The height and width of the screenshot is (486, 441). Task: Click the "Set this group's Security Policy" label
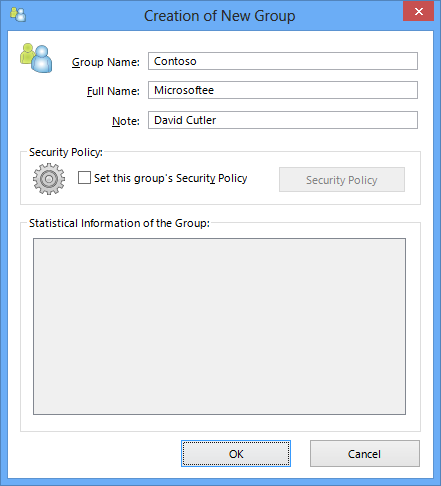(171, 178)
